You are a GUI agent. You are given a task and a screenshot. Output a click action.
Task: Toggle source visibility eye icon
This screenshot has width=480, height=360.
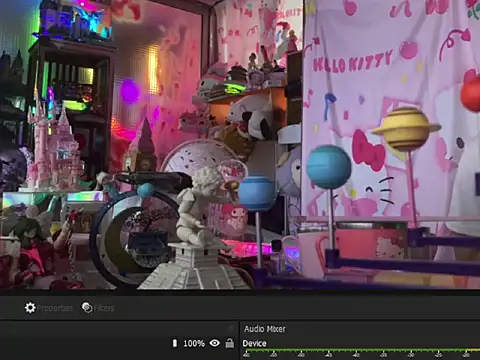(x=215, y=343)
